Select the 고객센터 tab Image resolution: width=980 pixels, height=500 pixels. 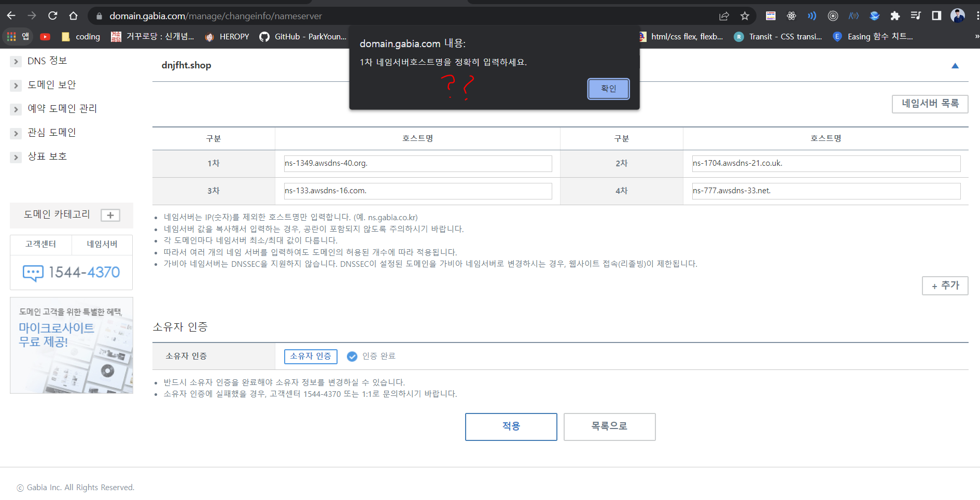[x=41, y=245]
